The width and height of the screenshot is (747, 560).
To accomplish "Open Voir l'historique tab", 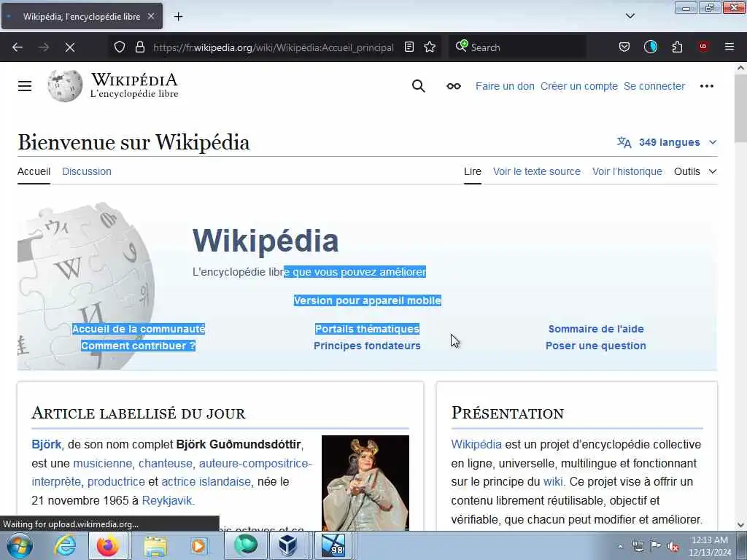I will [x=627, y=171].
